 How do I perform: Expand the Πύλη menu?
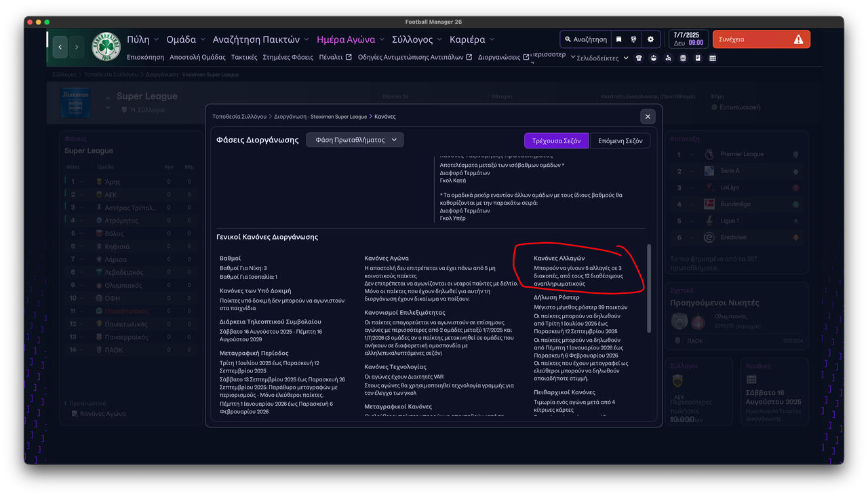click(142, 39)
